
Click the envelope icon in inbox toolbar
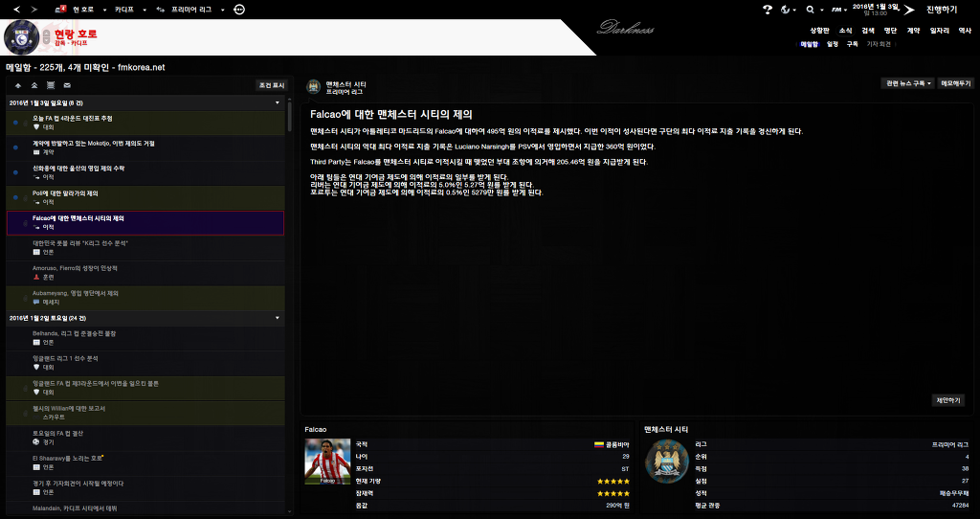coord(67,85)
